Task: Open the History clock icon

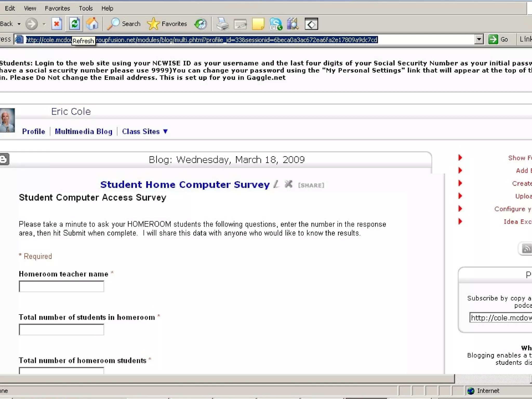Action: (x=201, y=24)
